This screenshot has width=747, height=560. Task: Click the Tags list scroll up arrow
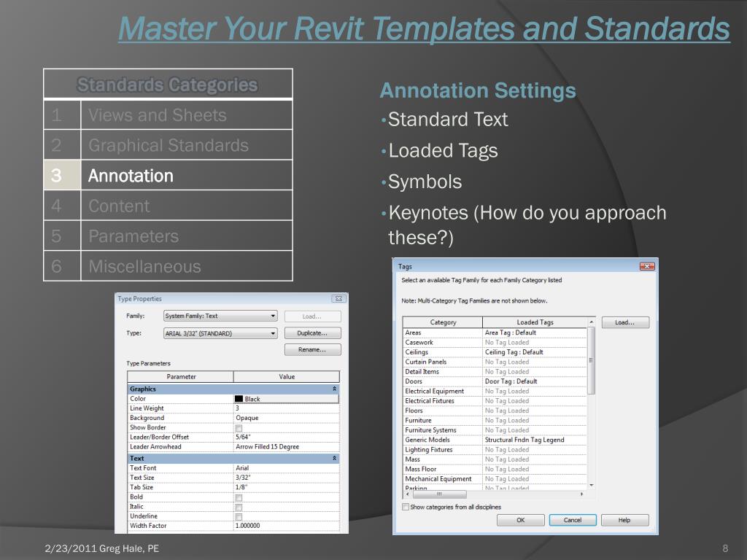591,322
